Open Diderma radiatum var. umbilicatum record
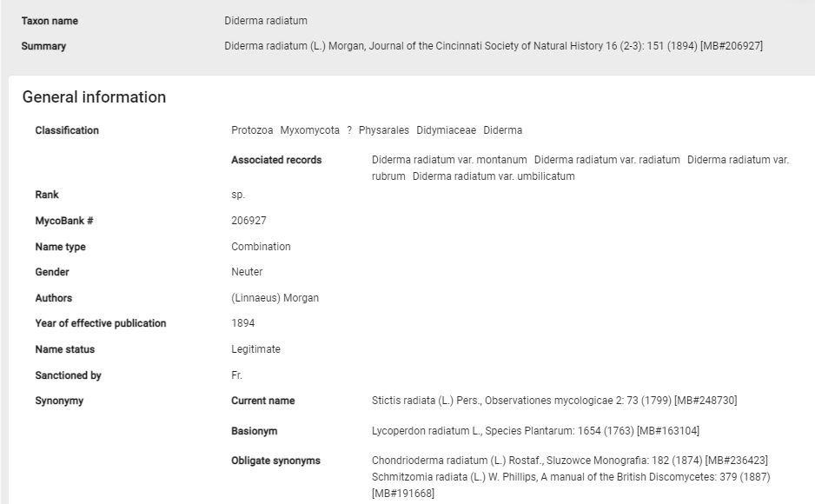Screen dimensions: 815x504 coord(494,176)
